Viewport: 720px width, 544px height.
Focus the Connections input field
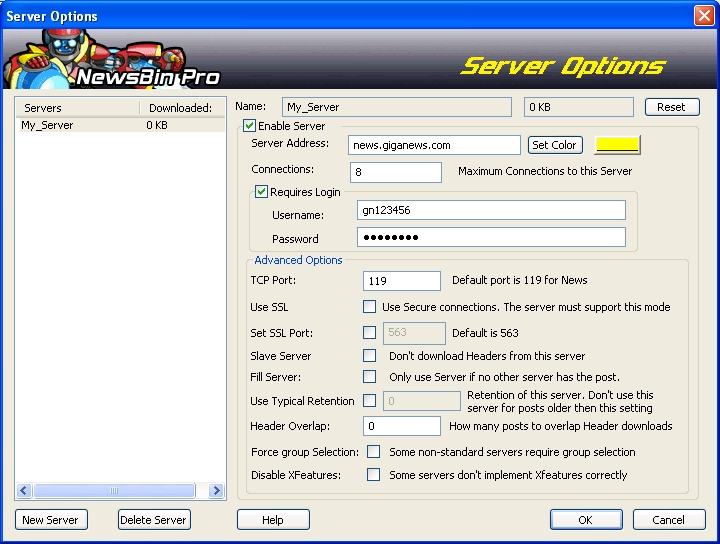tap(396, 172)
